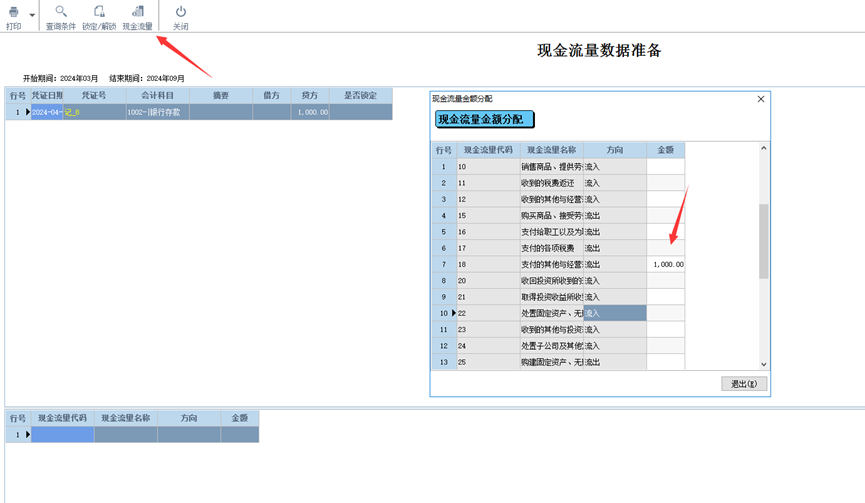Click the 是否锁定 column header

(360, 95)
